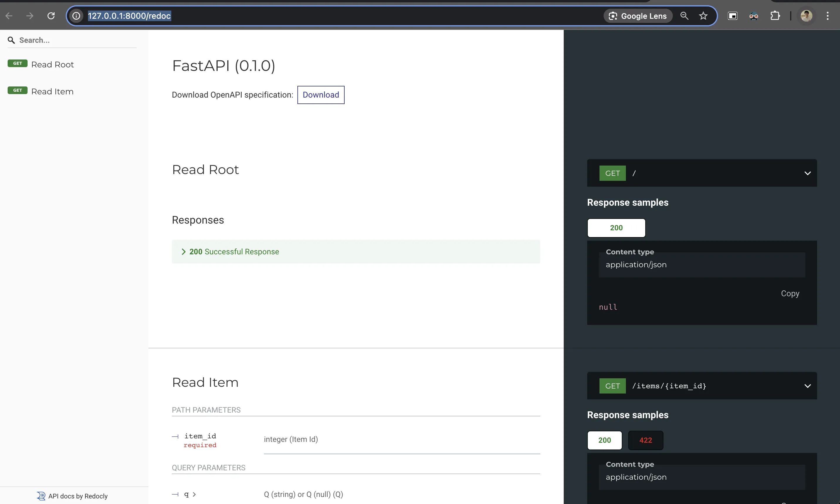Click the FastAPI (0.1.0) title

223,66
